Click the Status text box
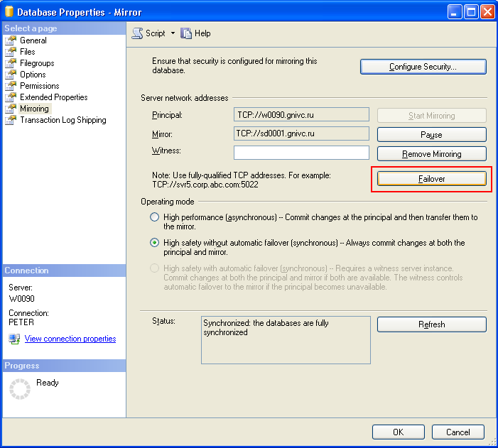 [286, 340]
